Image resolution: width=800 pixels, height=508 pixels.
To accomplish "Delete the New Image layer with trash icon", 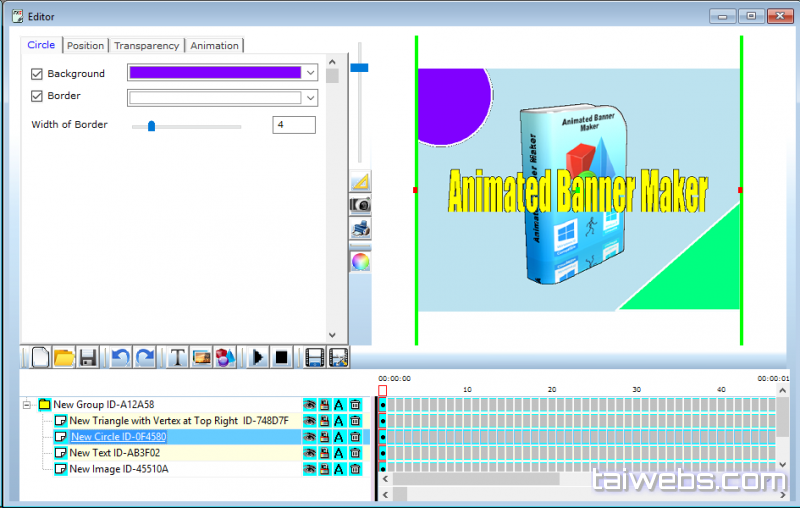I will coord(355,469).
